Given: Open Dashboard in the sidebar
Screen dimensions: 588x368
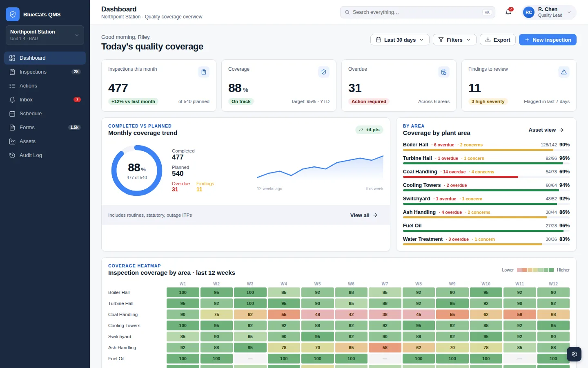Looking at the screenshot, I should [45, 58].
